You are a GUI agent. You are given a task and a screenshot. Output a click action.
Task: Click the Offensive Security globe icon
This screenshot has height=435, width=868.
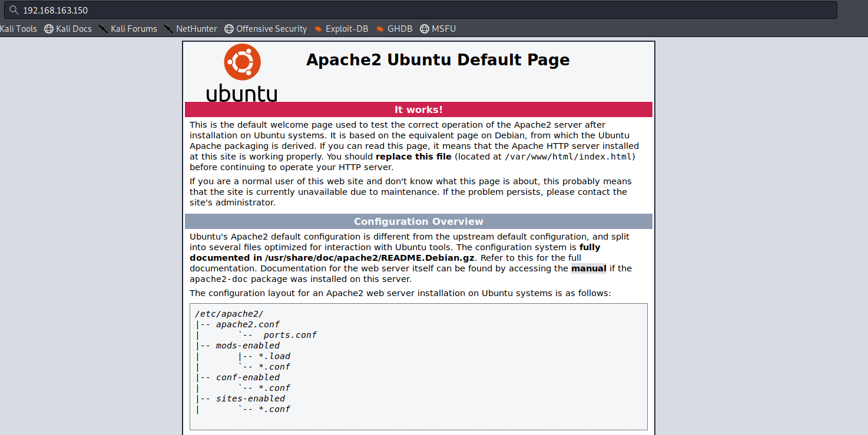pos(229,28)
